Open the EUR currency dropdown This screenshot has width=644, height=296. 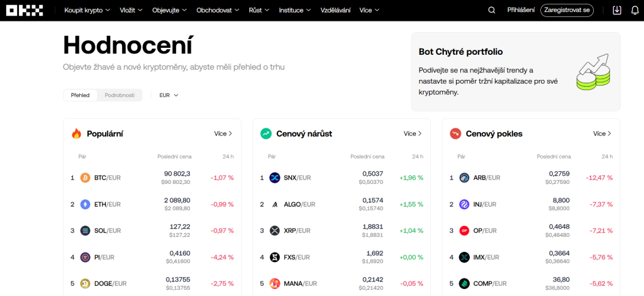tap(169, 95)
